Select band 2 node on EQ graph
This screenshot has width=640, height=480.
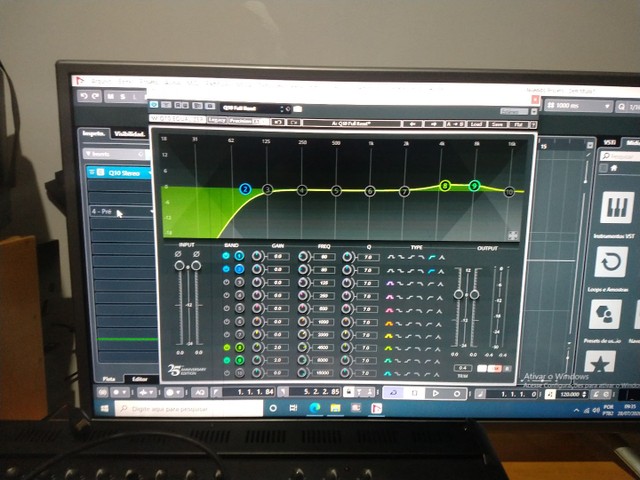tap(245, 189)
